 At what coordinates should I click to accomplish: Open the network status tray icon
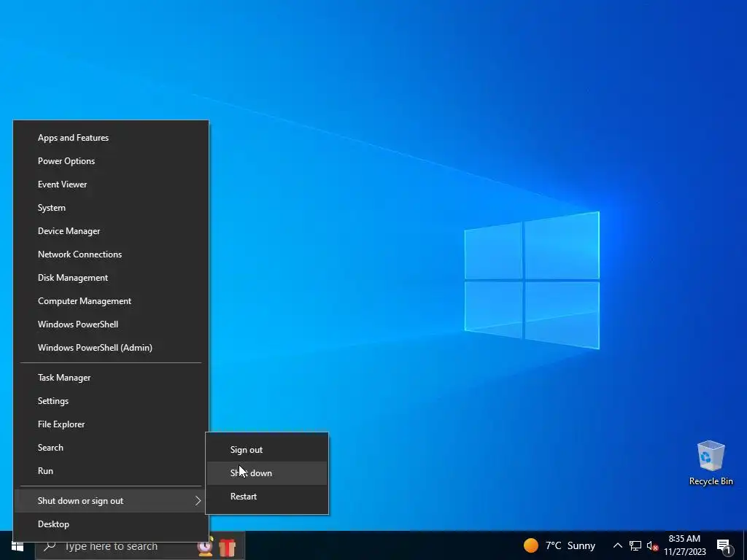tap(635, 545)
